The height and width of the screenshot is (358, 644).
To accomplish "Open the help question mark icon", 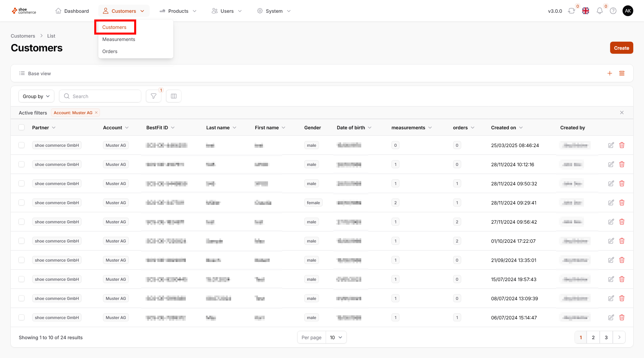I will pyautogui.click(x=613, y=11).
